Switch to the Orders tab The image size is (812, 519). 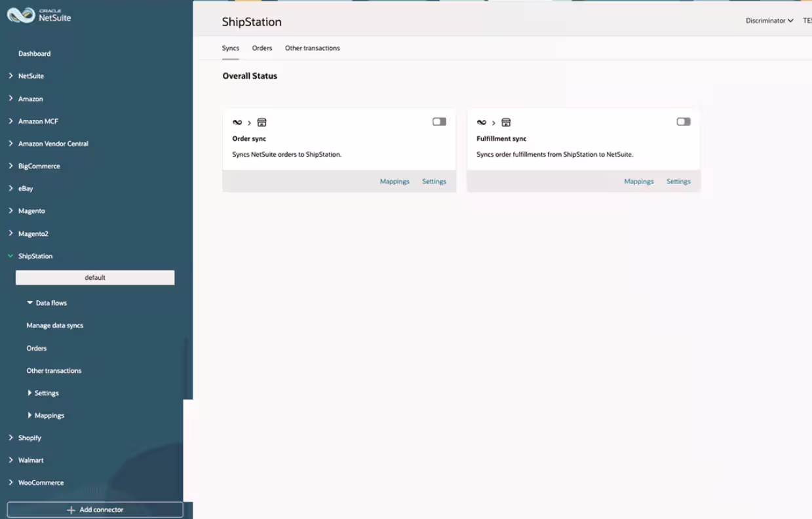[x=262, y=48]
